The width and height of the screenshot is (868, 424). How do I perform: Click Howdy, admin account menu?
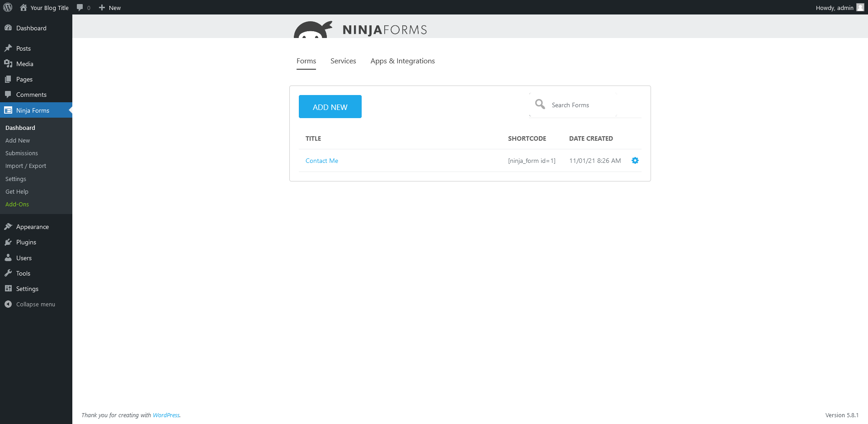click(x=840, y=7)
